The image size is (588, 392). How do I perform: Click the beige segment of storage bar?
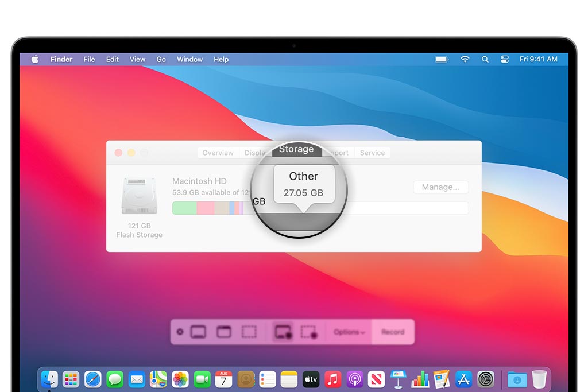point(222,208)
